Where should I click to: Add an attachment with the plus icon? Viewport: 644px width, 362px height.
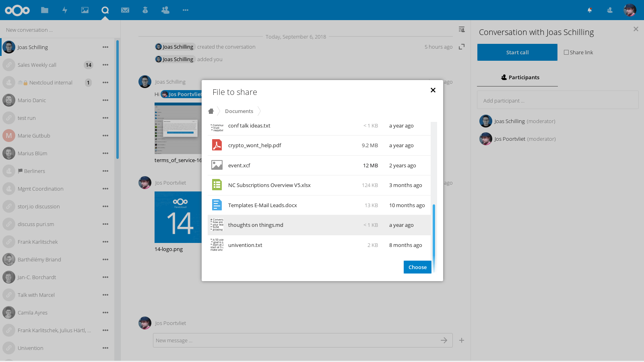pyautogui.click(x=461, y=340)
